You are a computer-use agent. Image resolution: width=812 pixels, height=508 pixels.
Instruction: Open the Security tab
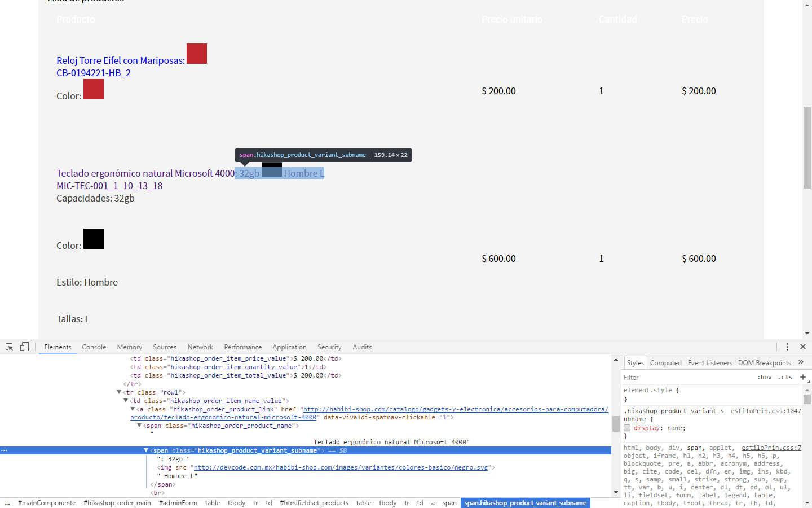click(x=329, y=347)
